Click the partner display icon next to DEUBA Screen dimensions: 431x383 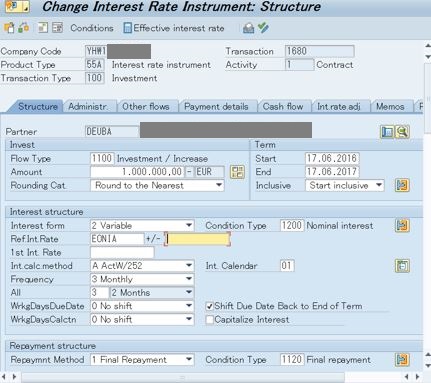[387, 132]
